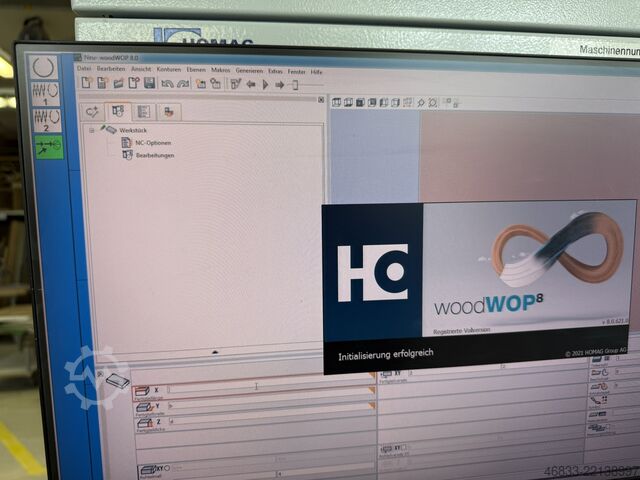Click the workpiece block icon in lower panel
The width and height of the screenshot is (640, 480).
pos(118,381)
